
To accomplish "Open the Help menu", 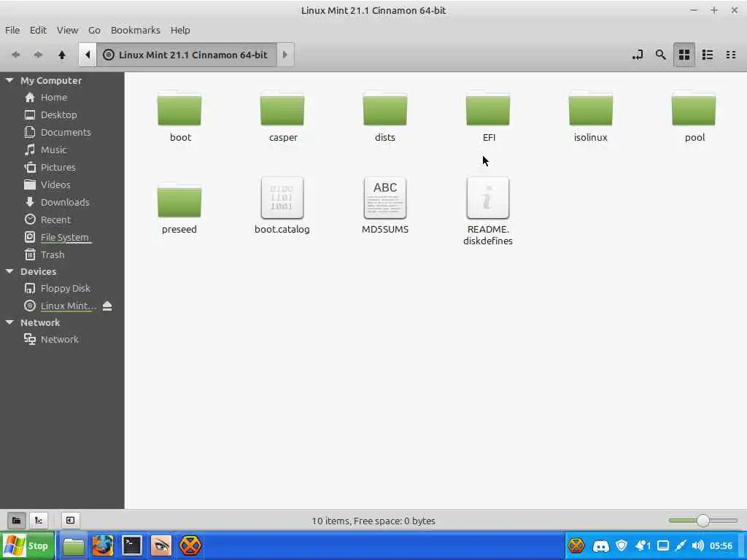I will (180, 30).
